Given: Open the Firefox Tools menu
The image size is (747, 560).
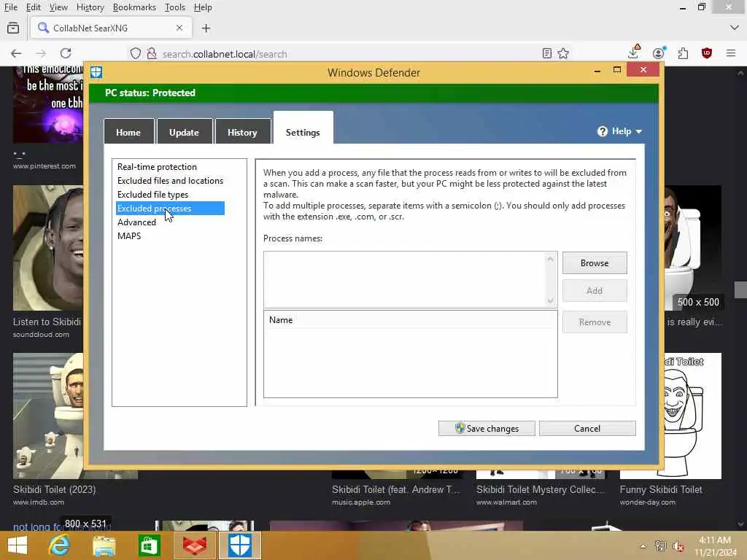Looking at the screenshot, I should pos(174,7).
